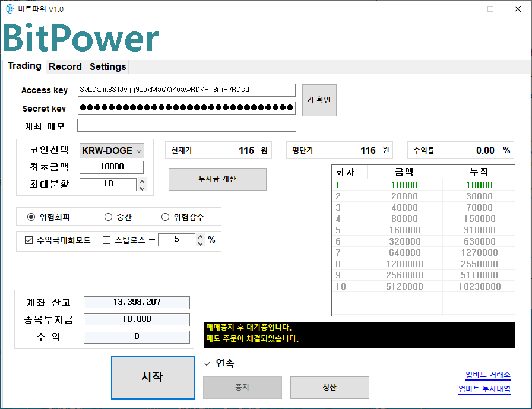Focus the Secret key password field
Image resolution: width=532 pixels, height=409 pixels.
(186, 108)
